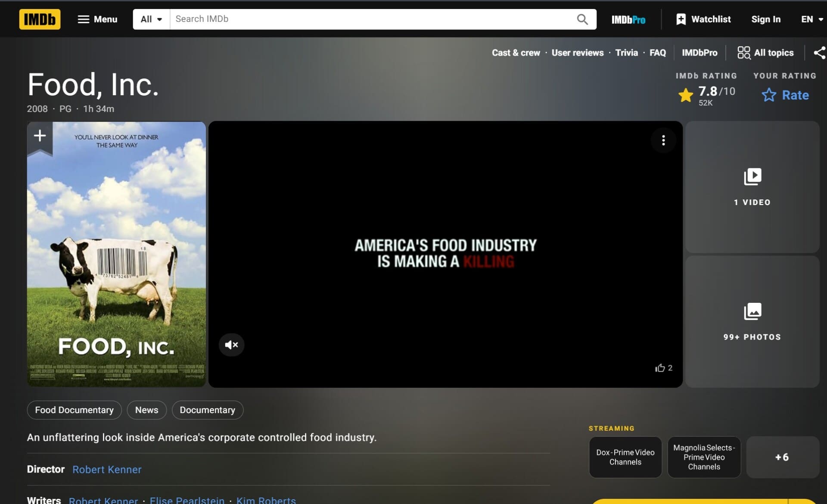Image resolution: width=827 pixels, height=504 pixels.
Task: Open the 99+ Photos gallery icon
Action: 752,311
